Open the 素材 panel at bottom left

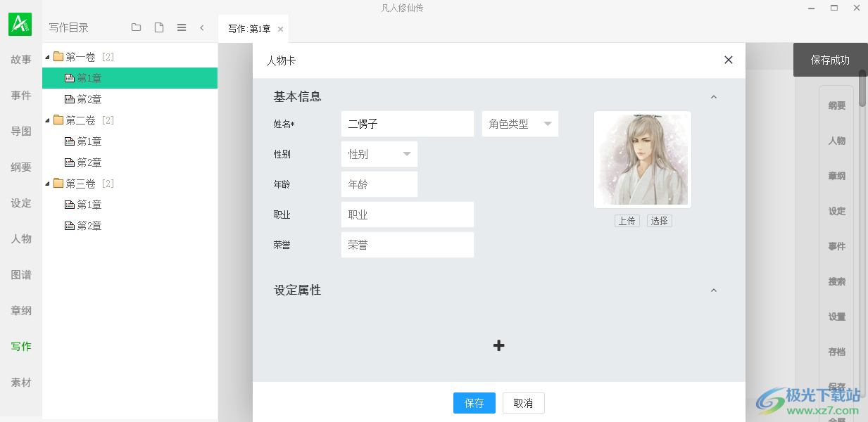click(x=21, y=382)
